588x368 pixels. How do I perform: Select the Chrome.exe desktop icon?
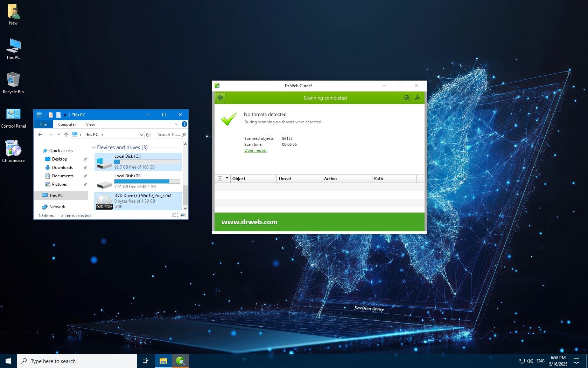point(13,152)
